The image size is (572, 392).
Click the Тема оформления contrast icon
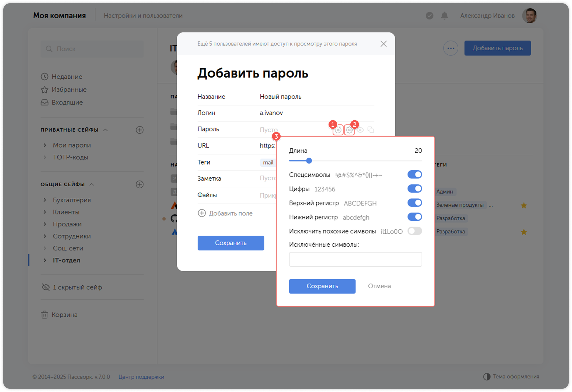click(x=487, y=376)
